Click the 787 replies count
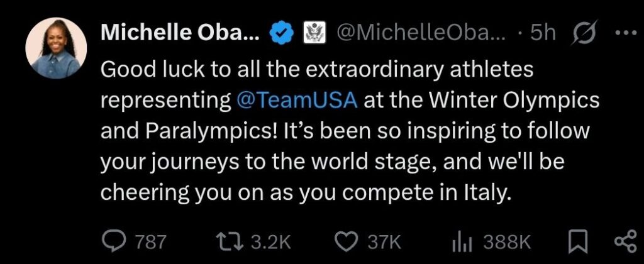This screenshot has width=644, height=264. (x=151, y=241)
